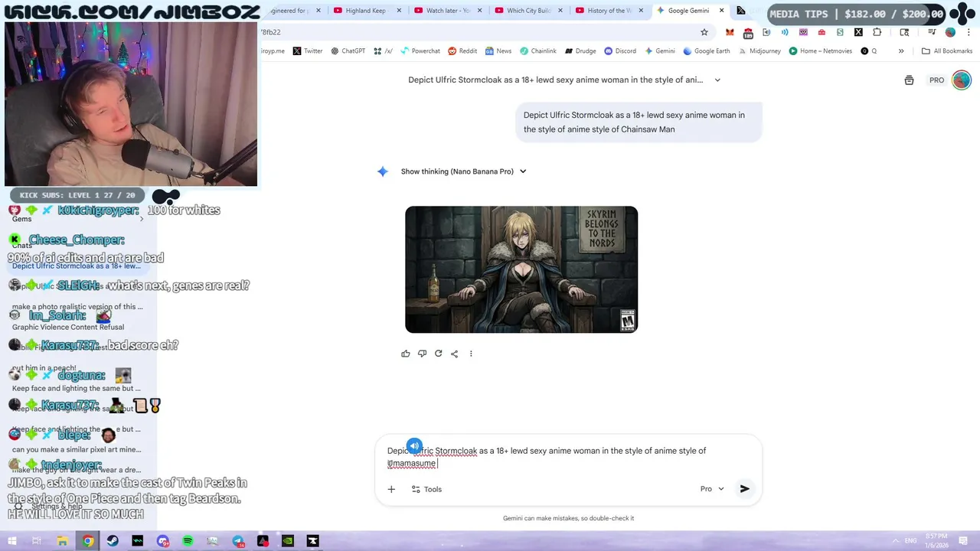Open the Midjourney bookmark
Viewport: 980px width, 551px height.
tap(759, 51)
